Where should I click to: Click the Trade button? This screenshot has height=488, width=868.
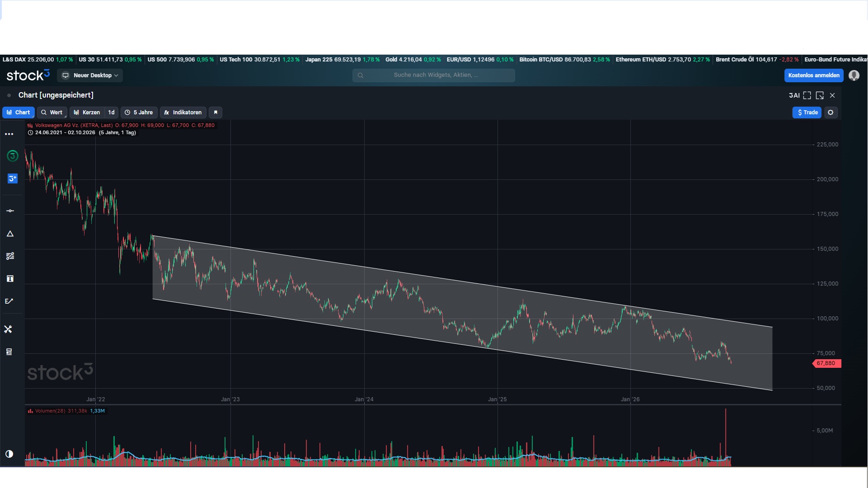(807, 113)
